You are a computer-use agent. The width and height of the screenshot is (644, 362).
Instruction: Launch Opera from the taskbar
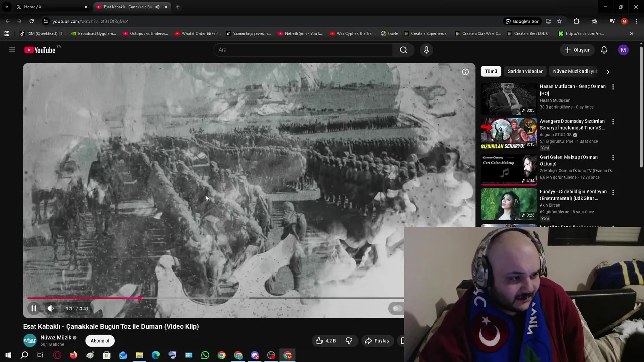click(x=57, y=355)
